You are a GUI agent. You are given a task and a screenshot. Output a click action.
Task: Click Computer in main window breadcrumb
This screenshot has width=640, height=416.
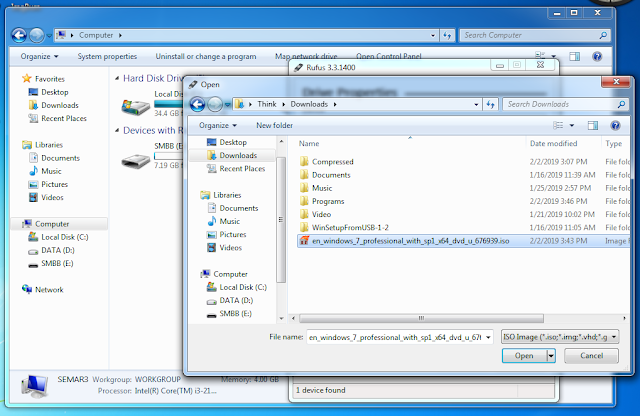click(96, 36)
